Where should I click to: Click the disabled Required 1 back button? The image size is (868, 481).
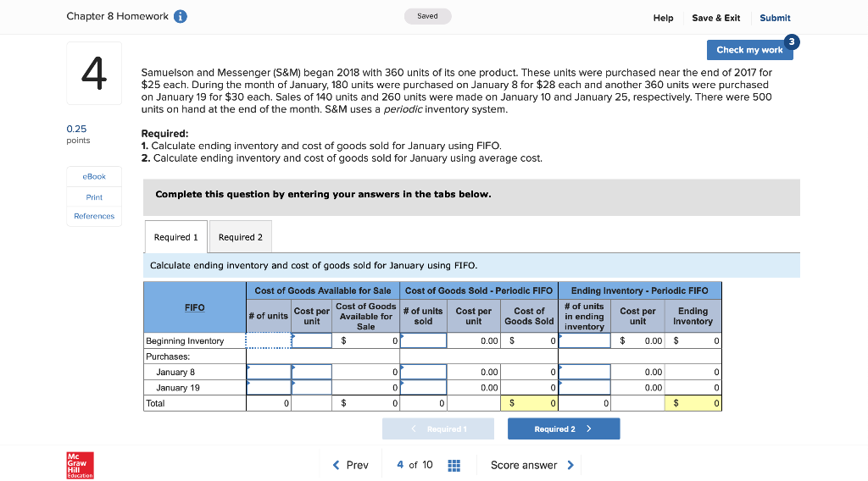click(438, 429)
